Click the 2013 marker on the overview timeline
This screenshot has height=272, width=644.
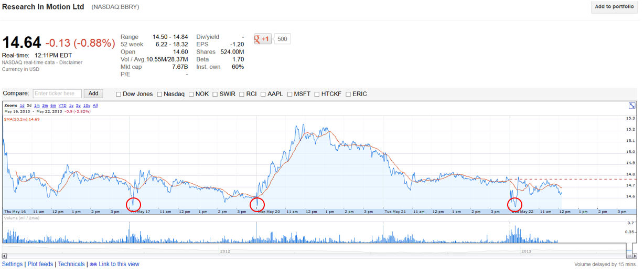point(526,251)
